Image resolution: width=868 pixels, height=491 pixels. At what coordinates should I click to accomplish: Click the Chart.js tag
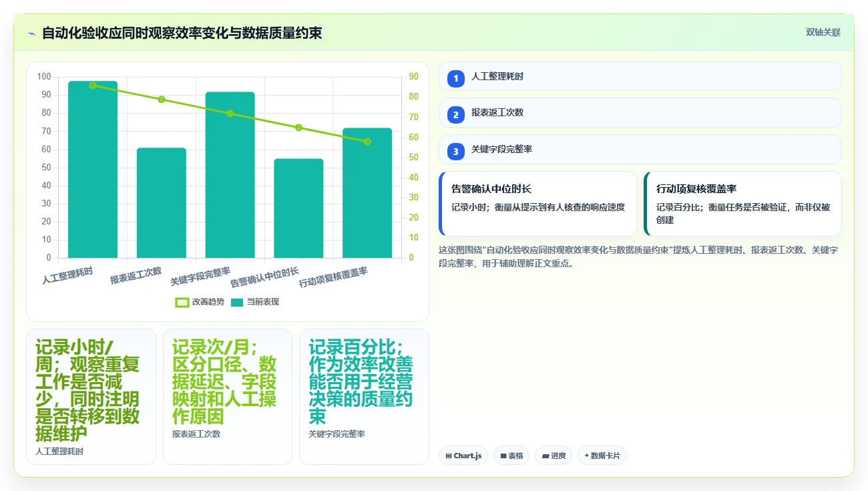pos(463,456)
